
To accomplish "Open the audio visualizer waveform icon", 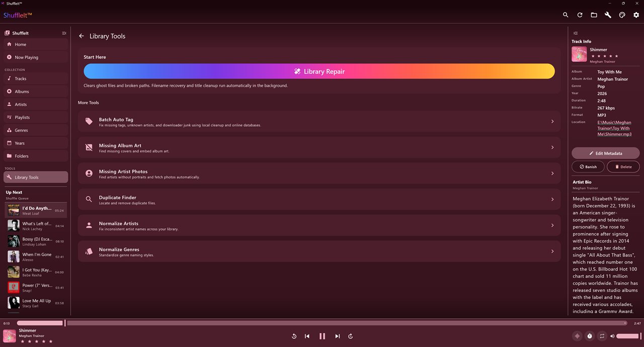I will (577, 336).
